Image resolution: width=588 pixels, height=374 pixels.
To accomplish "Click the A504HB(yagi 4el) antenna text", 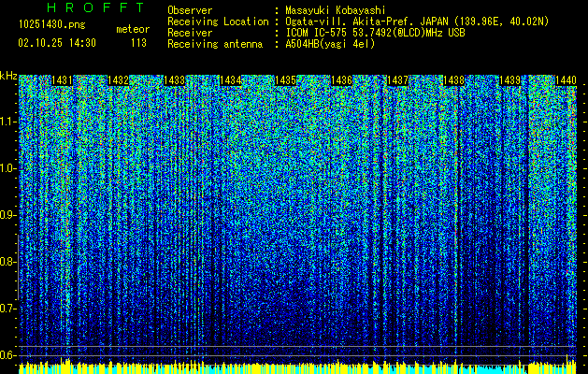I will 330,44.
